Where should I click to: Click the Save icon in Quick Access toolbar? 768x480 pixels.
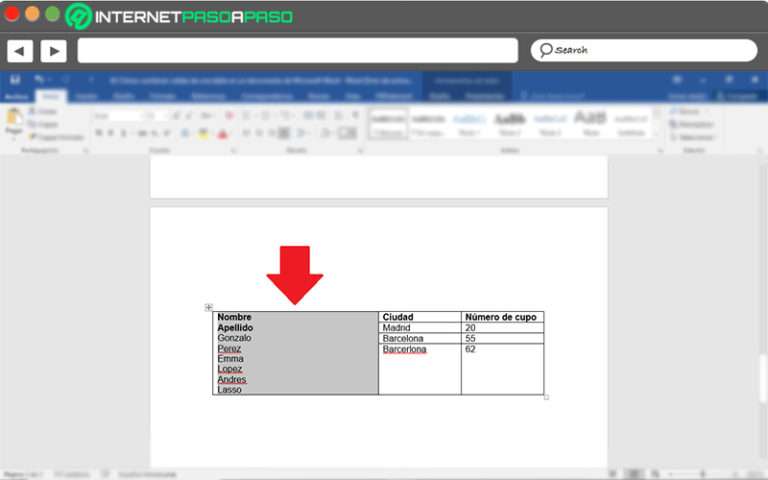15,79
